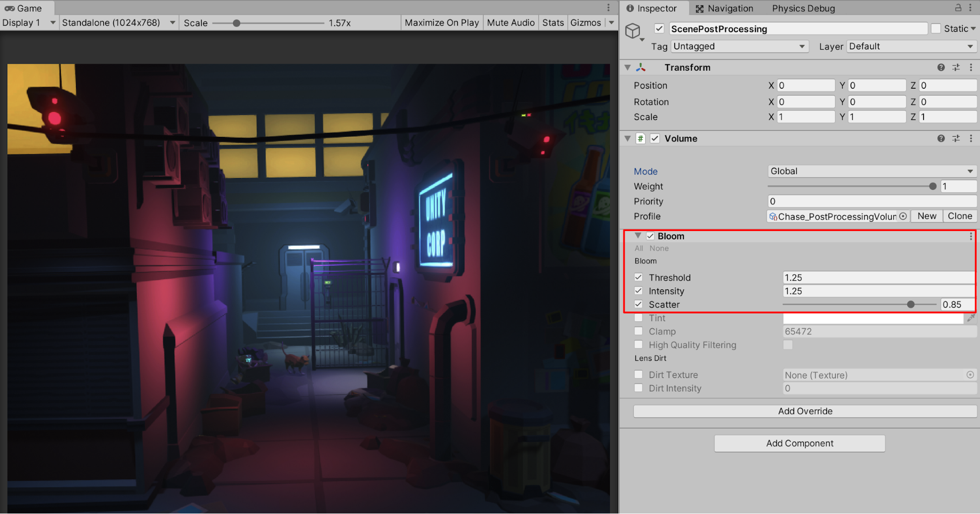Open Transform component help icon
The width and height of the screenshot is (980, 514).
[x=941, y=68]
